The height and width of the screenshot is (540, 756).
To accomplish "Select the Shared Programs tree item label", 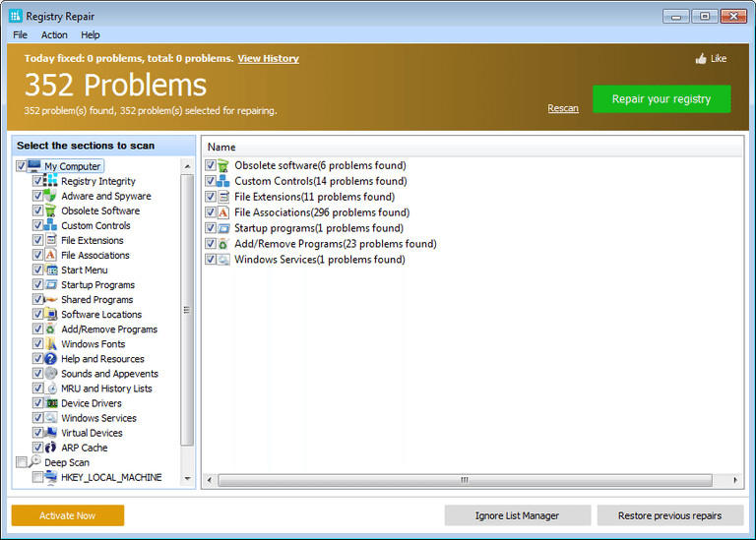I will (x=96, y=299).
